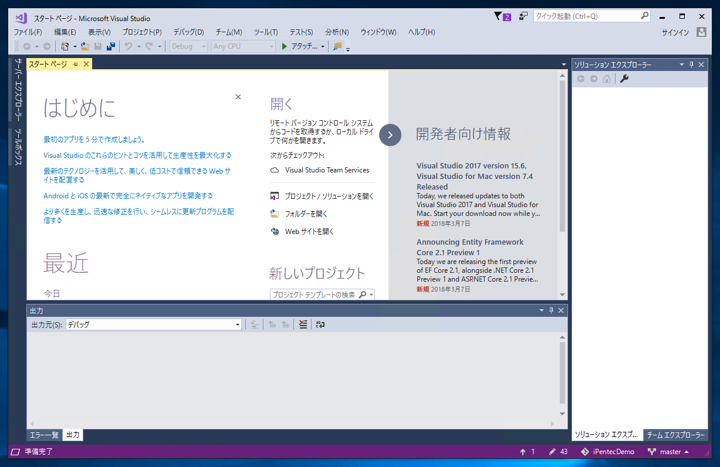Screen dimensions: 720x467
Task: Click Find Message in Code icon in Output
Action: coord(255,325)
